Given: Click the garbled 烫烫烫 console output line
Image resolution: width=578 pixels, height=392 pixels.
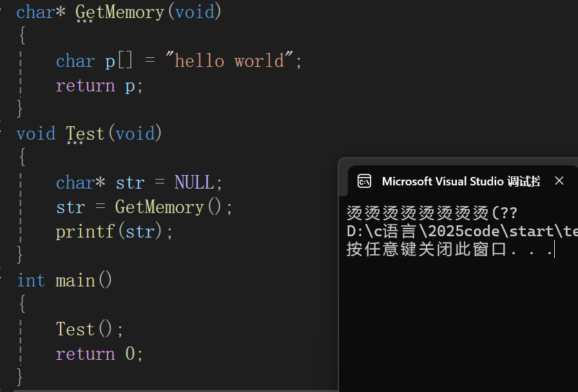Looking at the screenshot, I should point(432,213).
